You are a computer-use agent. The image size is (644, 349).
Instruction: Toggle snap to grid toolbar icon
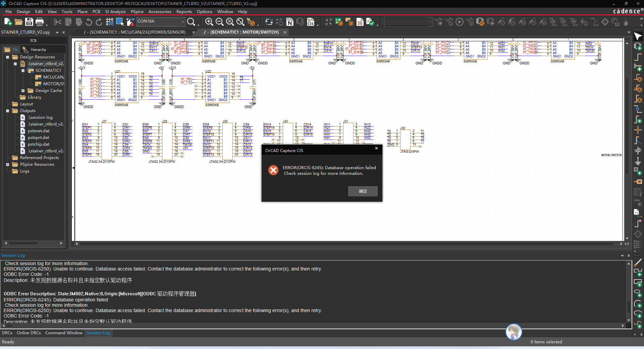(x=109, y=22)
